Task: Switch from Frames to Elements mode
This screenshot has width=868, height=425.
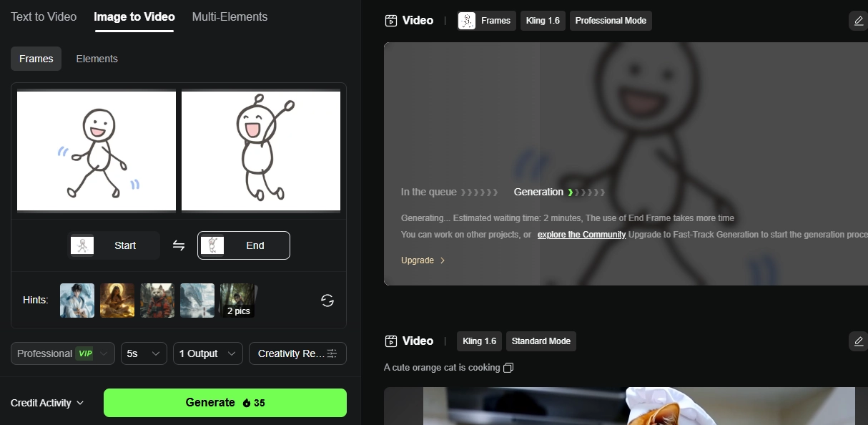Action: pyautogui.click(x=97, y=59)
